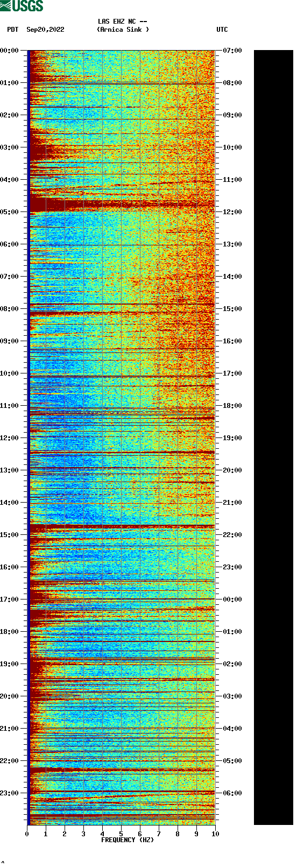Screen dimensions: 297x868
Task: Click the 07:00 UTC time label
Action: coord(232,51)
